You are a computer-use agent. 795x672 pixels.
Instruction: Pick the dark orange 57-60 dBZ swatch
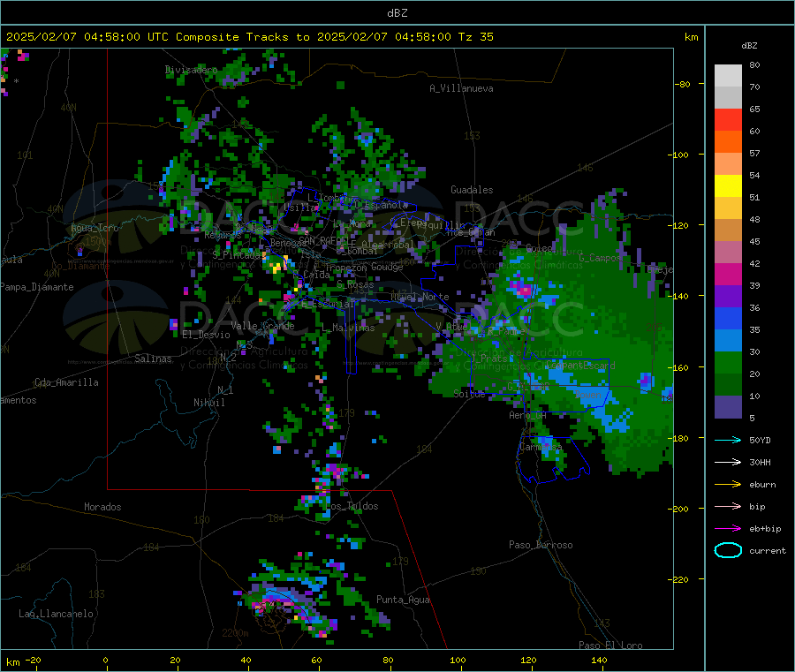(x=728, y=142)
